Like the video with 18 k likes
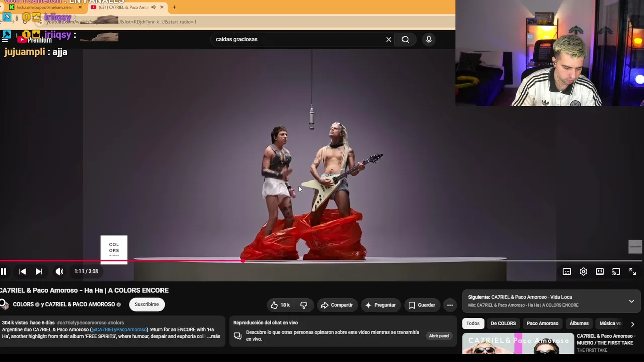The height and width of the screenshot is (362, 644). [x=280, y=305]
